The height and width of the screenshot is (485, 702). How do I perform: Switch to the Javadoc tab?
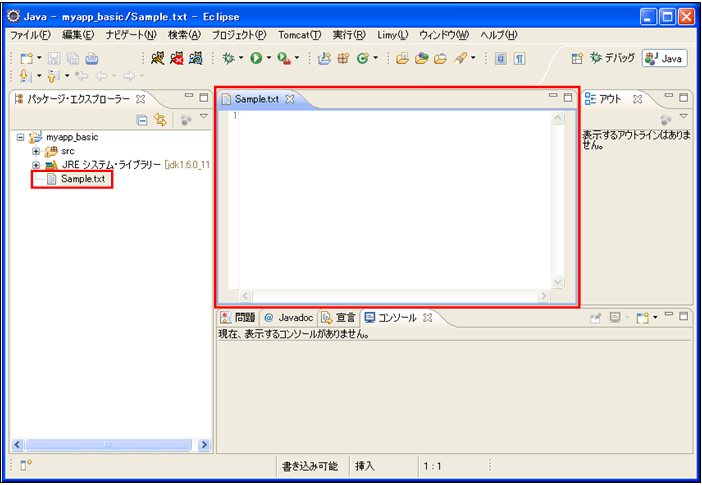click(289, 317)
